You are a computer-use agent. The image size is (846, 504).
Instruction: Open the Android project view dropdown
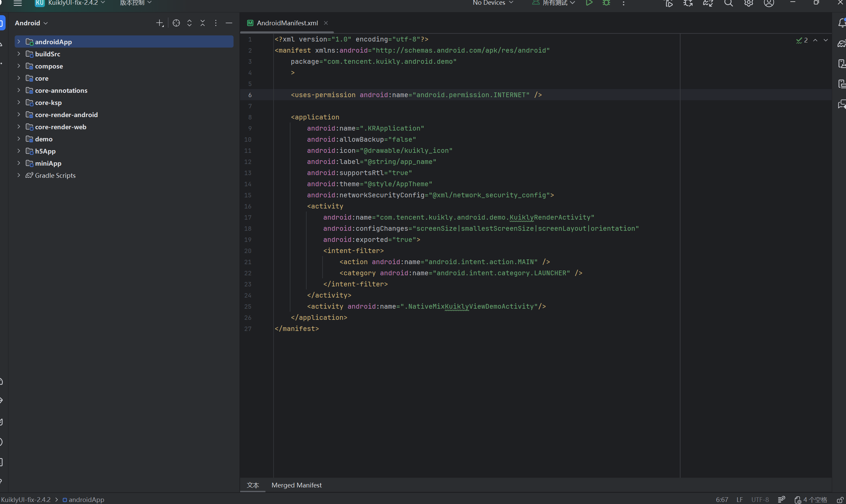click(x=31, y=23)
